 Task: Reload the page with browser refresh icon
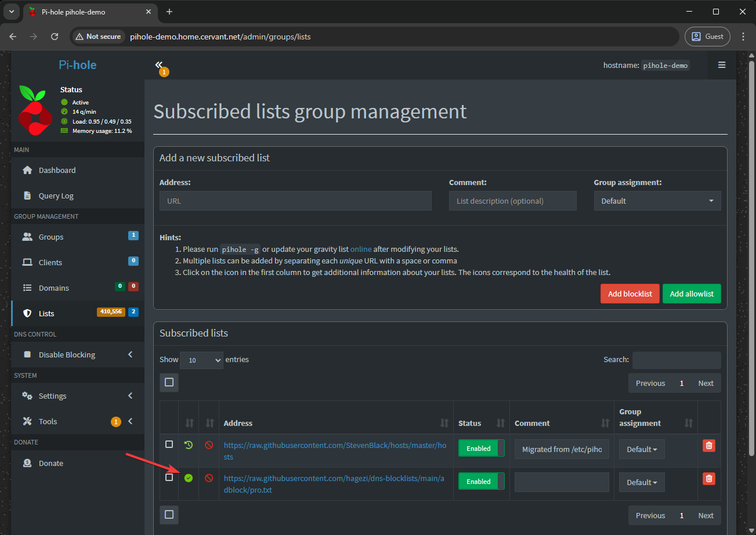point(55,37)
